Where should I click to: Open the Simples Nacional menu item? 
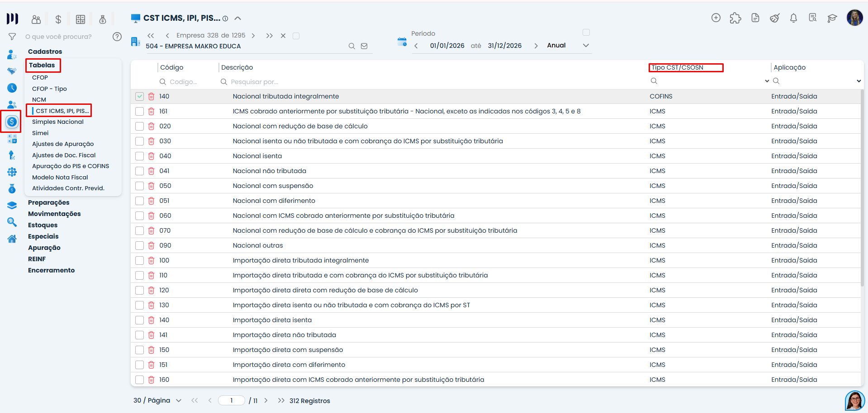click(x=57, y=122)
